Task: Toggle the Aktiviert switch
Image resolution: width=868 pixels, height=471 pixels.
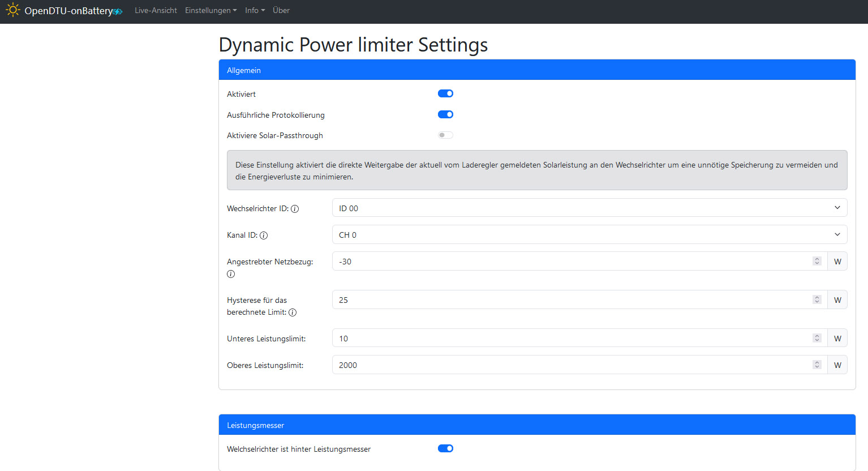Action: click(x=445, y=93)
